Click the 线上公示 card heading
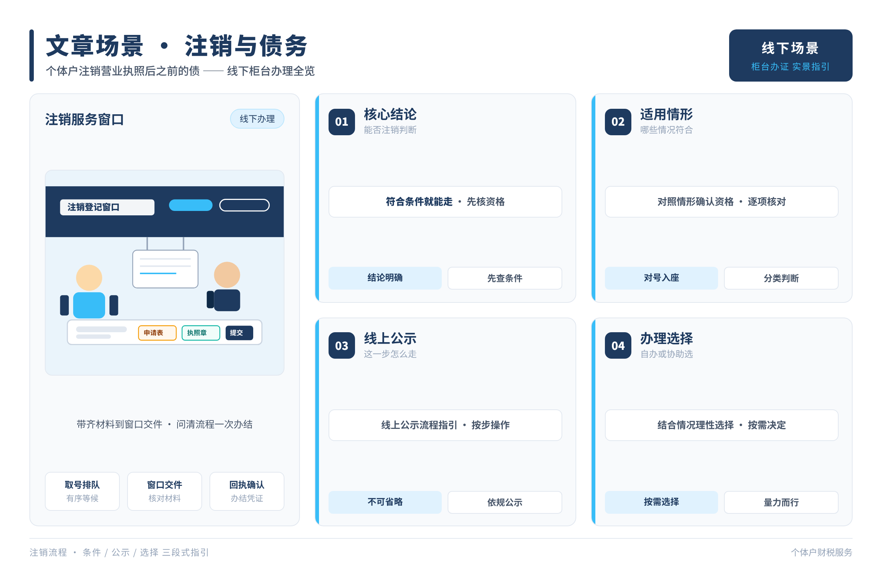Image resolution: width=882 pixels, height=588 pixels. click(390, 338)
